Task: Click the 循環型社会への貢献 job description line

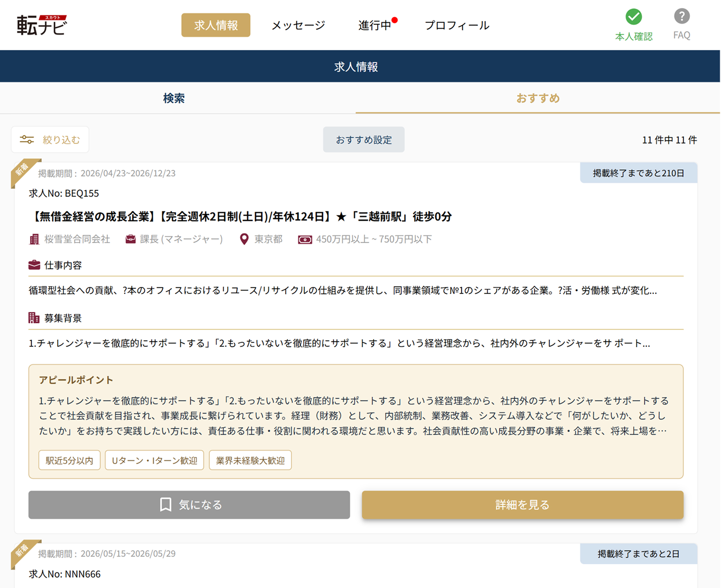Action: (x=343, y=290)
